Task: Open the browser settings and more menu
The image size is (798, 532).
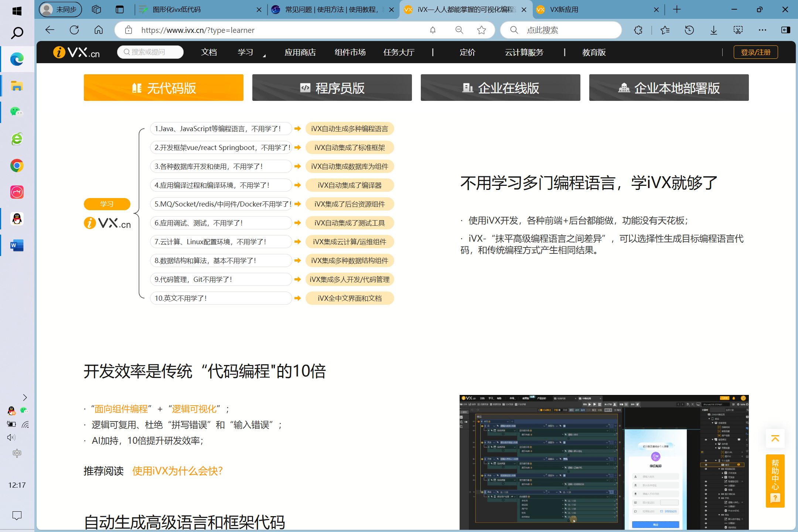Action: pos(762,30)
